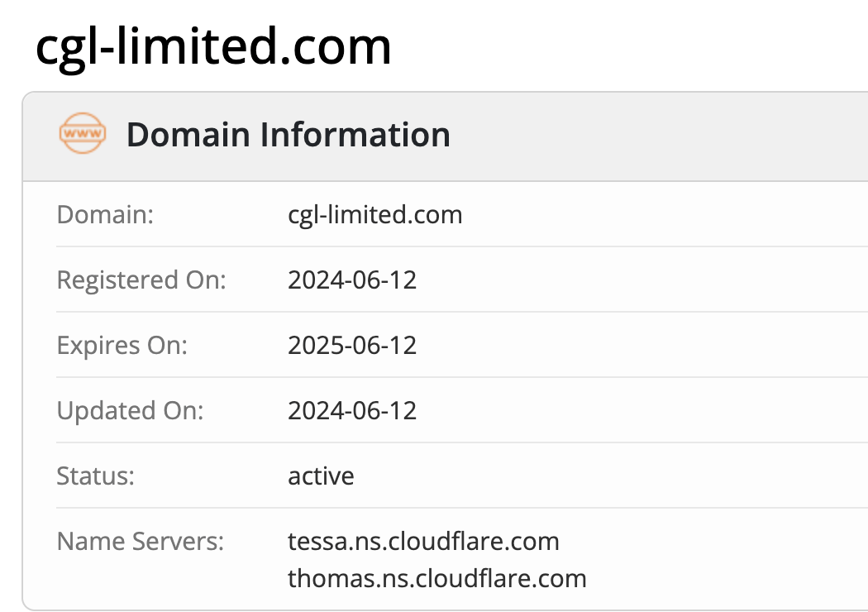Click the 'Status:' field label
This screenshot has height=612, width=868.
pos(95,476)
